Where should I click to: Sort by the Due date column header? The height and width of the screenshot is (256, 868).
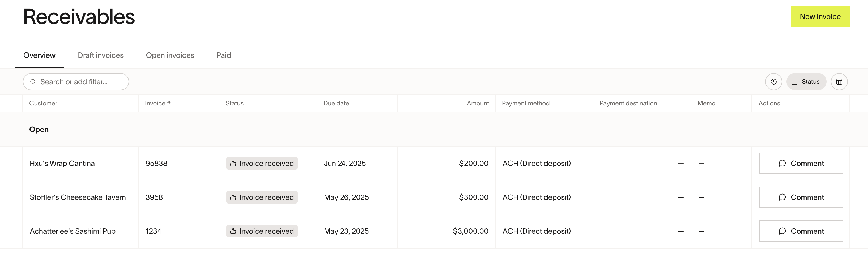[x=336, y=103]
